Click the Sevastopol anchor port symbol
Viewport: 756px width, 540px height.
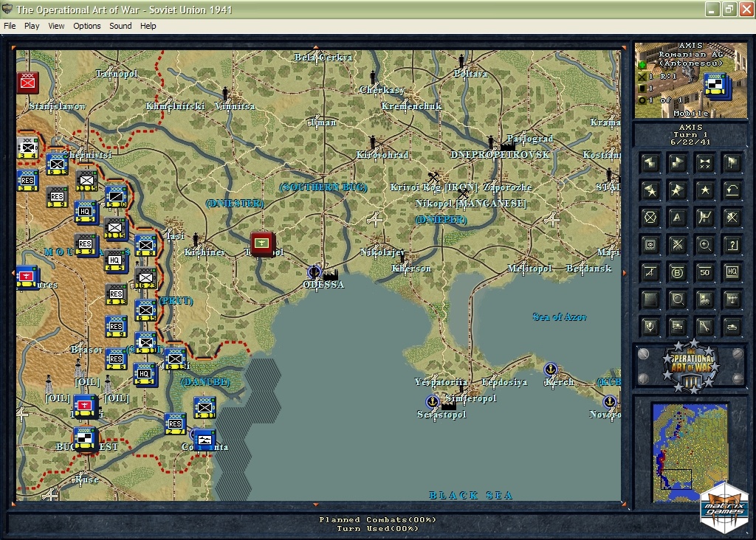point(433,401)
